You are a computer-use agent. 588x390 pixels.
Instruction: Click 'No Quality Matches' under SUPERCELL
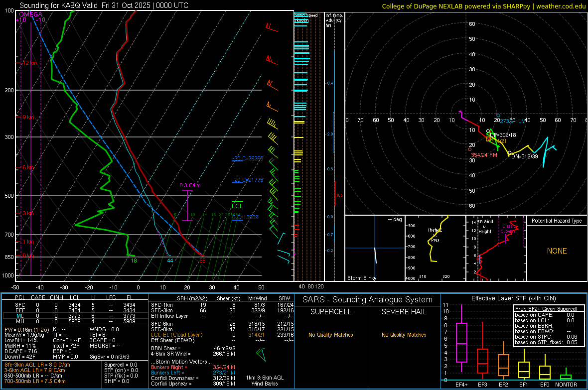tap(331, 335)
